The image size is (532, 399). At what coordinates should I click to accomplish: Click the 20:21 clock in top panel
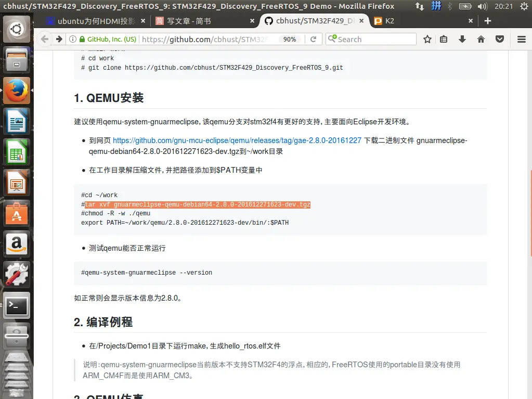click(503, 6)
